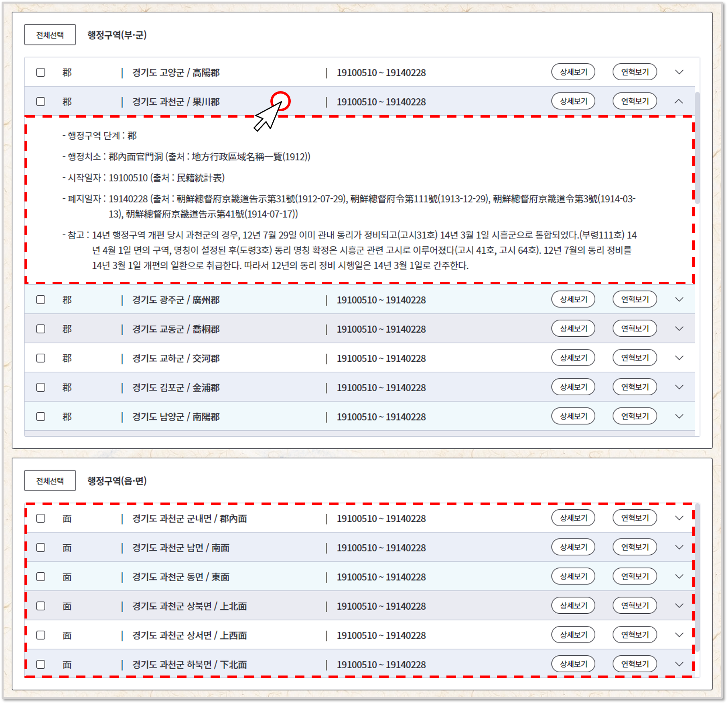
Task: Open 상세보기 for 경기도 고양군
Action: [573, 72]
